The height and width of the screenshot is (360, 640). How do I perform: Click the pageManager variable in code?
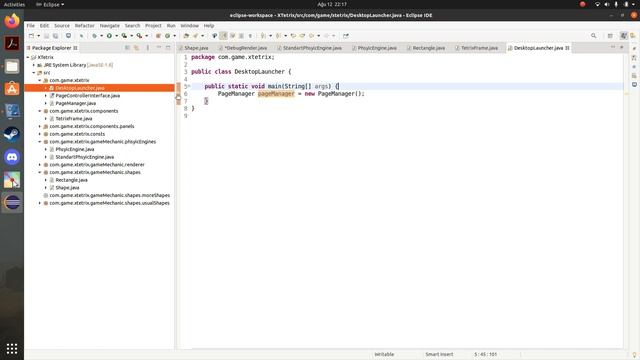[276, 94]
